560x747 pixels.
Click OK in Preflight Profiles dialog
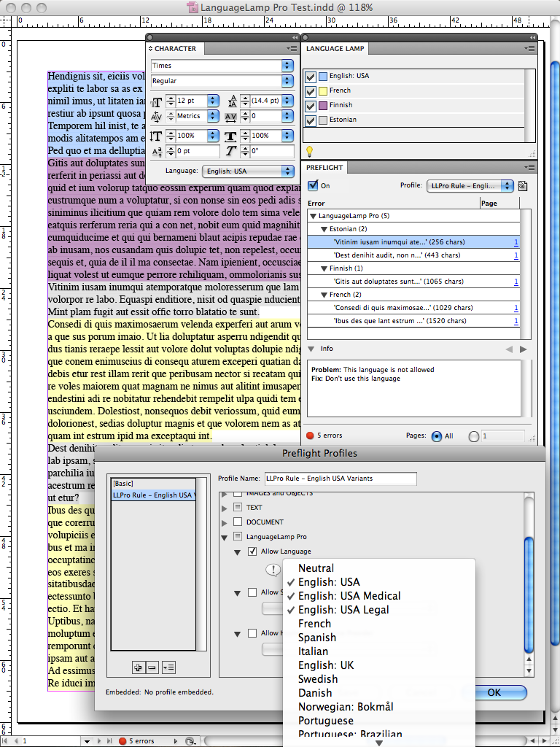coord(494,692)
